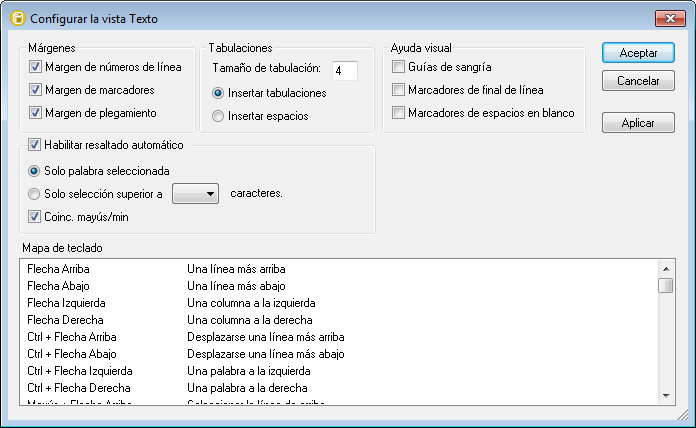Click scrollbar down arrow in keyboard map list
Viewport: 696px width, 428px height.
coord(666,396)
